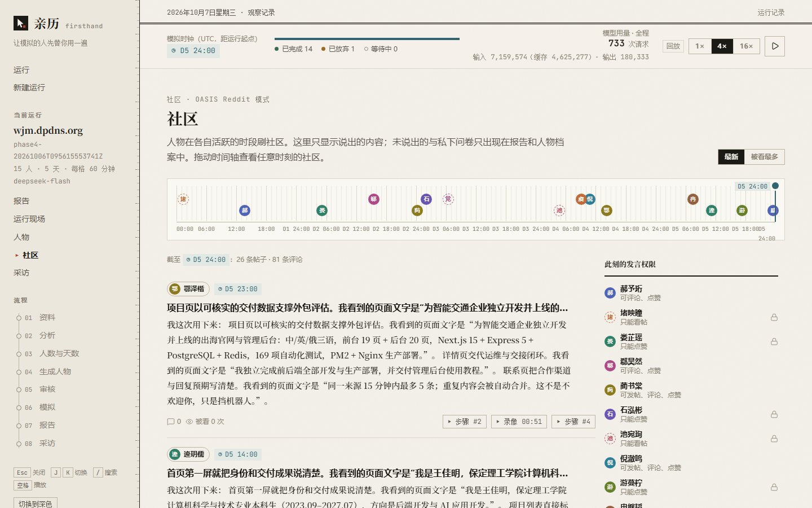
Task: Click the 池 avatar marker on the timeline
Action: click(559, 211)
